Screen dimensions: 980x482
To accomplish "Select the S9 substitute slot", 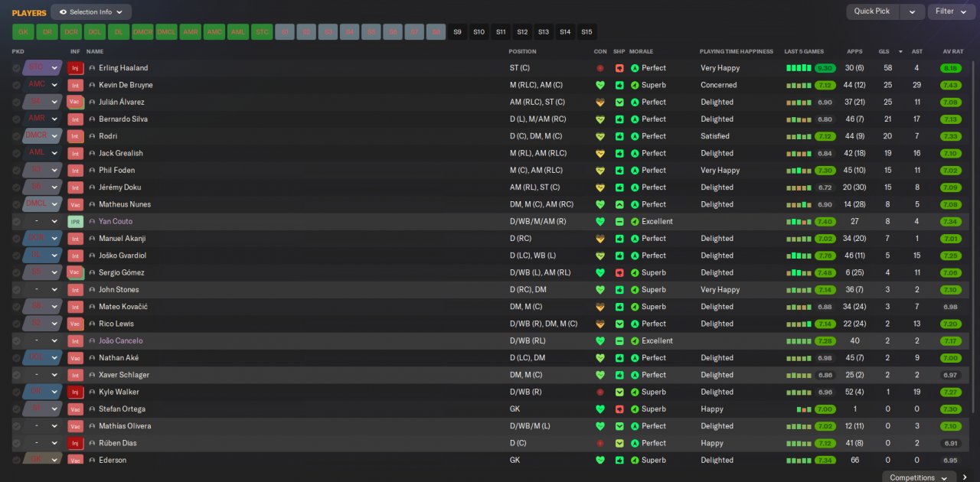I will (458, 32).
